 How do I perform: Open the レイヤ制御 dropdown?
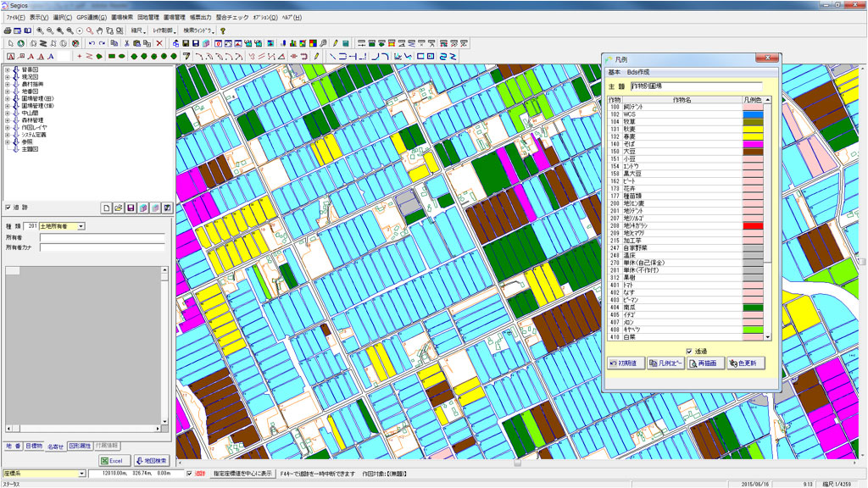[x=164, y=31]
